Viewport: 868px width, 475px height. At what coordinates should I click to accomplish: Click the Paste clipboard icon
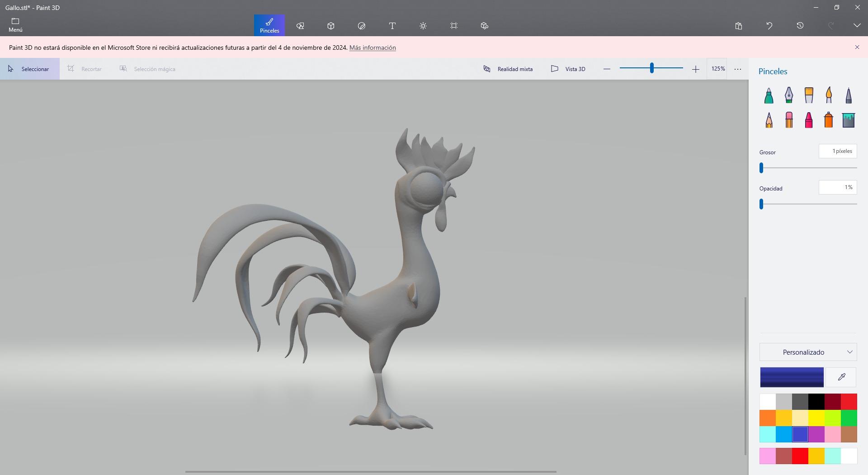[739, 26]
